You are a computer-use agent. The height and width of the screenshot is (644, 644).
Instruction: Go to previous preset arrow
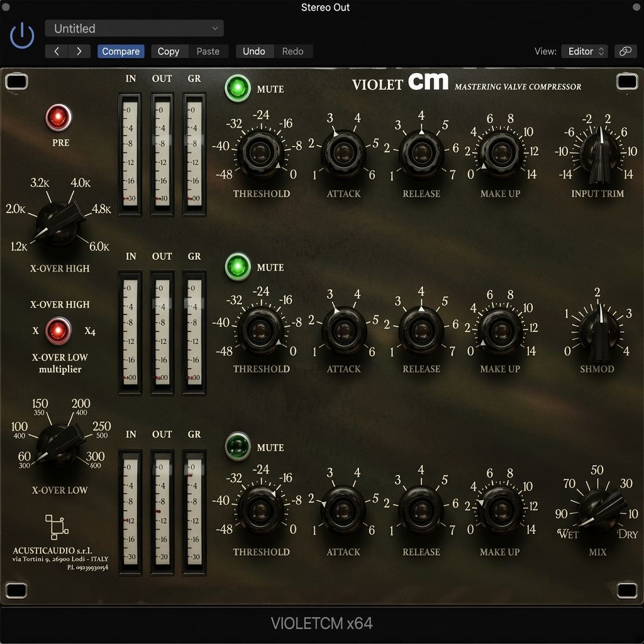coord(56,52)
